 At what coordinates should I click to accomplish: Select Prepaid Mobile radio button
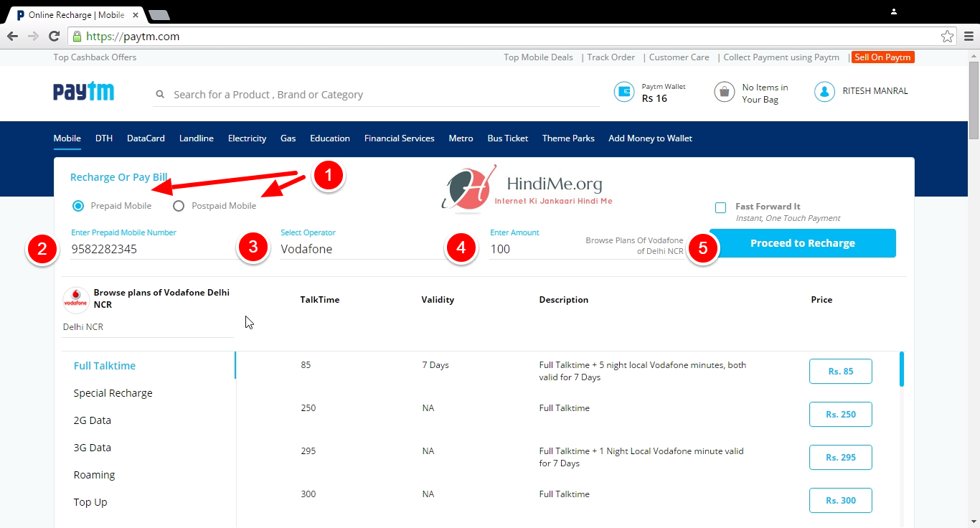pos(78,206)
